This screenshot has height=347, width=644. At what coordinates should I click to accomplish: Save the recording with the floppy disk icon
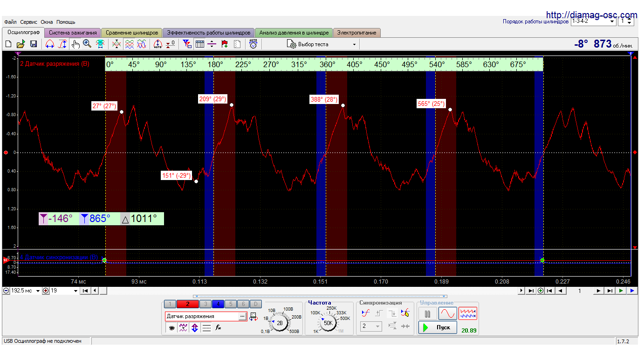pos(34,44)
